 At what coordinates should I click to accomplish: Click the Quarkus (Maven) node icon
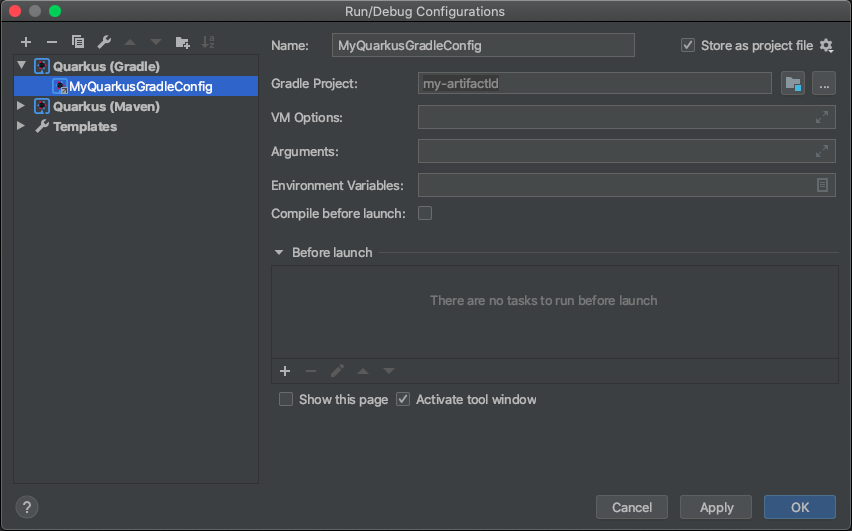click(42, 106)
